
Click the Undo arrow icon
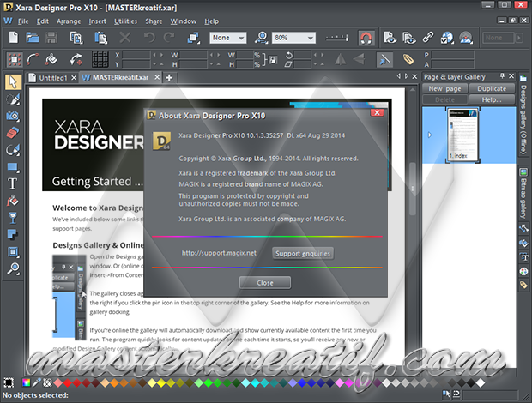pos(149,37)
